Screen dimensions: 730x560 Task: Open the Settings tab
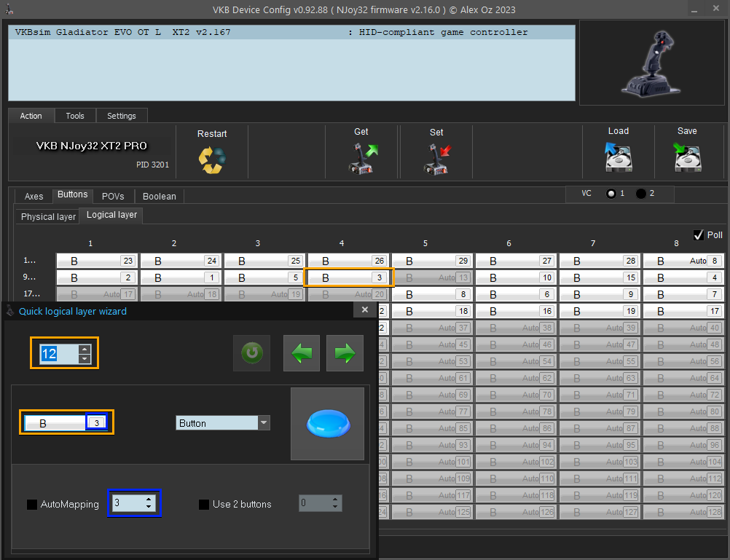point(121,116)
